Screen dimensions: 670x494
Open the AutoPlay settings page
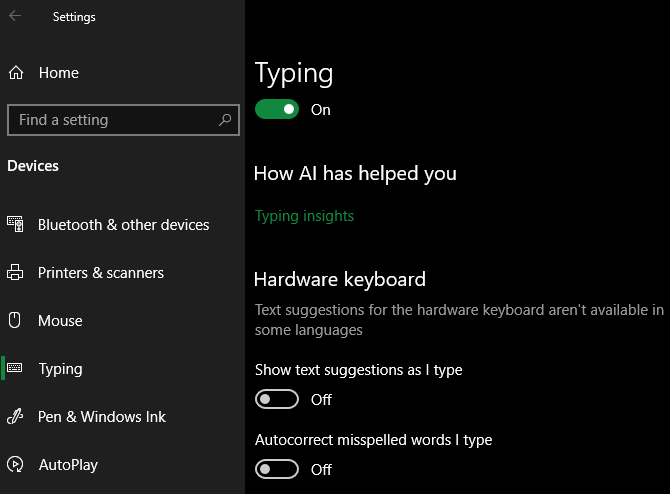coord(68,465)
